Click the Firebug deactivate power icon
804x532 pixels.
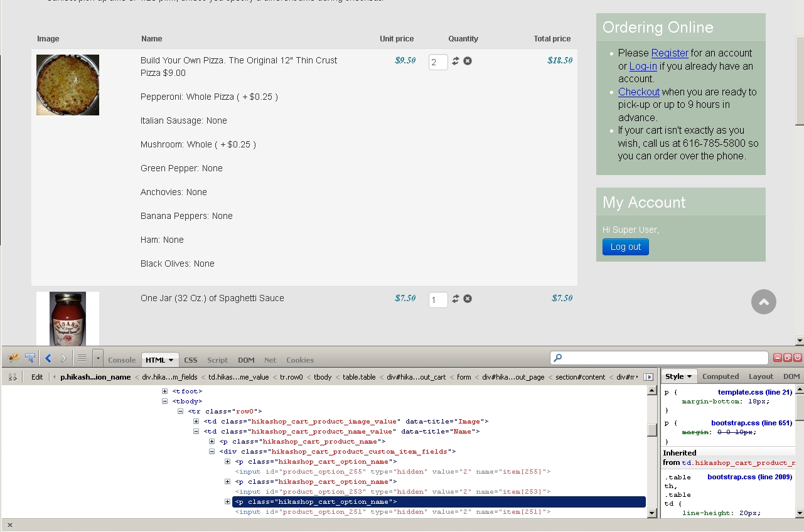797,358
